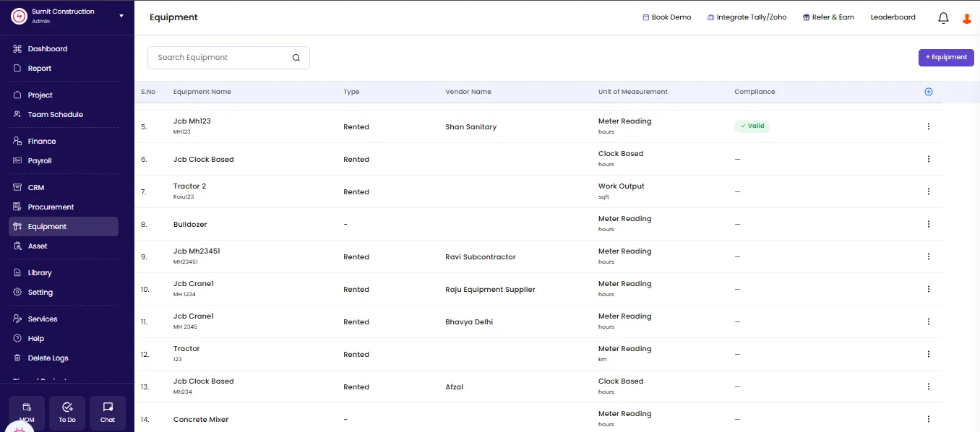Viewport: 980px width, 432px height.
Task: Click the search magnifier icon
Action: [x=296, y=58]
